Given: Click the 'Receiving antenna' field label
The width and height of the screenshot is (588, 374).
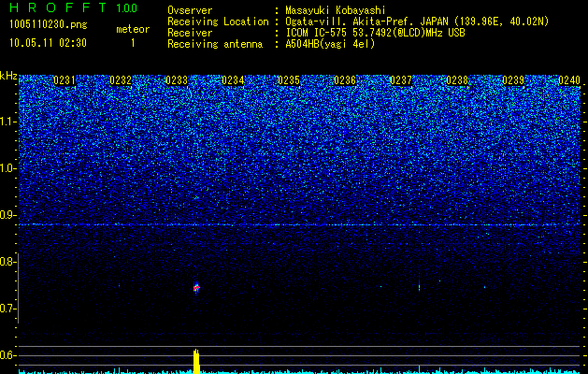Looking at the screenshot, I should (x=215, y=44).
